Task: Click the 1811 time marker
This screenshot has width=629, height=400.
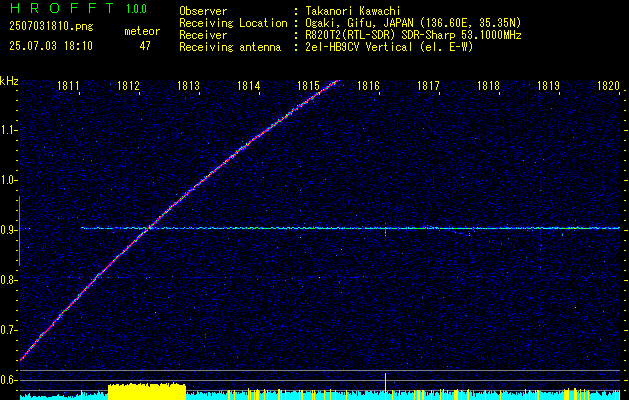Action: pos(68,86)
